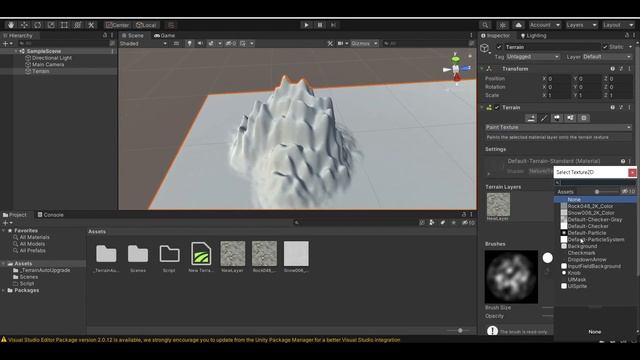The width and height of the screenshot is (640, 360).
Task: Open the Paint Texture dropdown
Action: coord(558,127)
